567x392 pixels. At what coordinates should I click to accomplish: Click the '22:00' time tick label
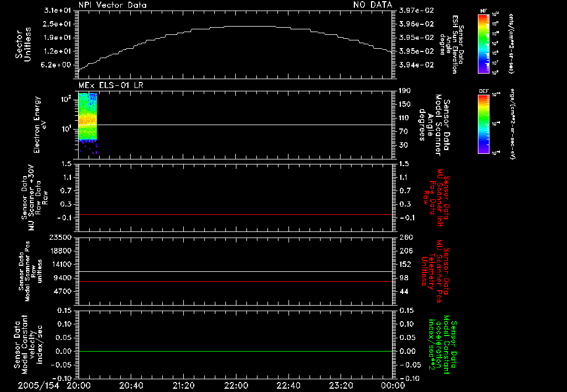tap(236, 386)
